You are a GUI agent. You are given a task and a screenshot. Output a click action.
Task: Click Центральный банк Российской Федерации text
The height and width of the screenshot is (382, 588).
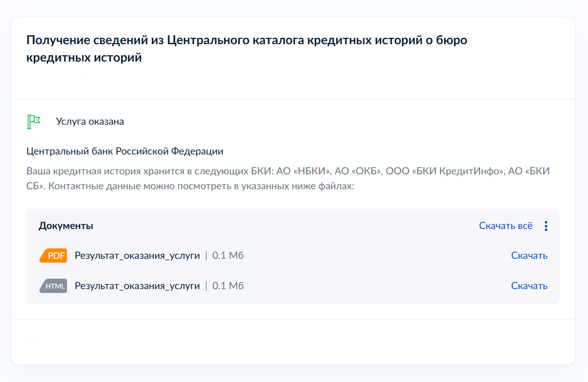click(x=125, y=151)
